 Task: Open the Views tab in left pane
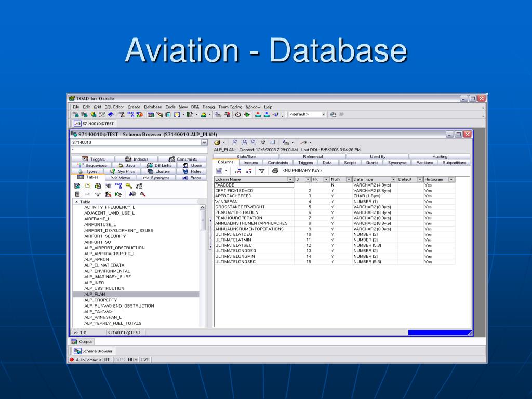click(x=121, y=178)
